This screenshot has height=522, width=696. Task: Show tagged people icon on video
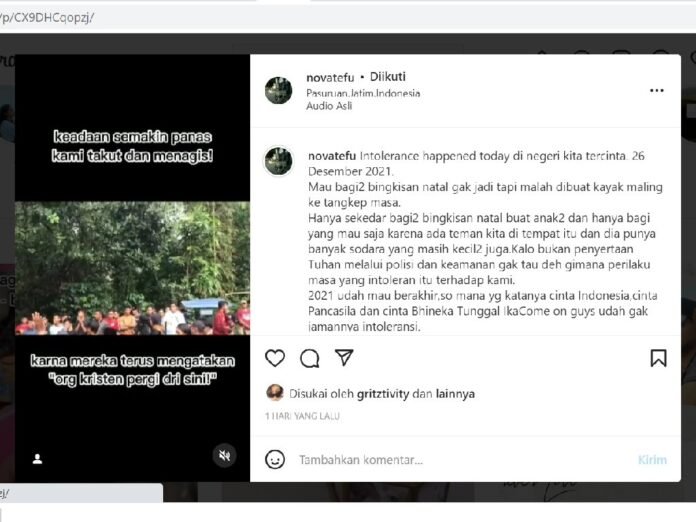pyautogui.click(x=37, y=459)
